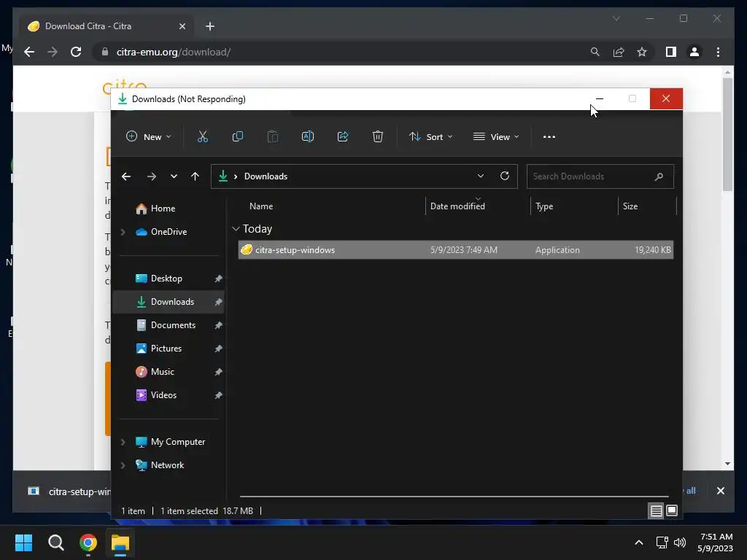
Task: Click the Paste clipboard icon
Action: pos(273,136)
